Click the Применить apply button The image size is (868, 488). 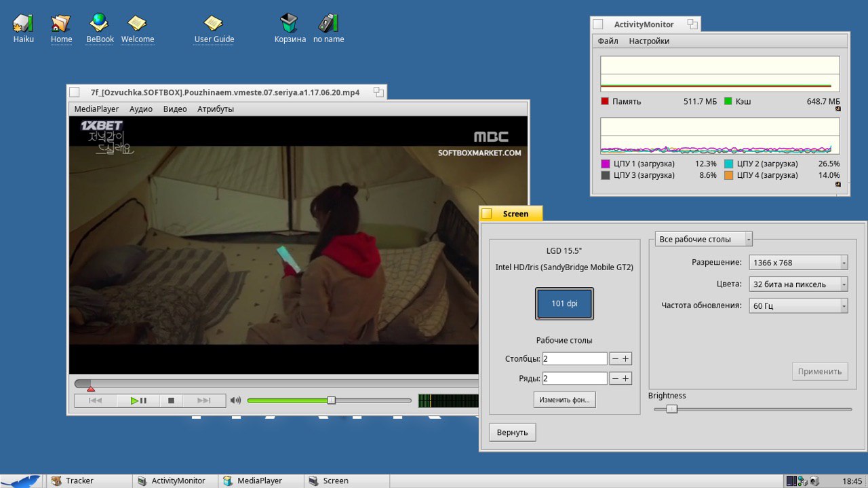click(820, 371)
